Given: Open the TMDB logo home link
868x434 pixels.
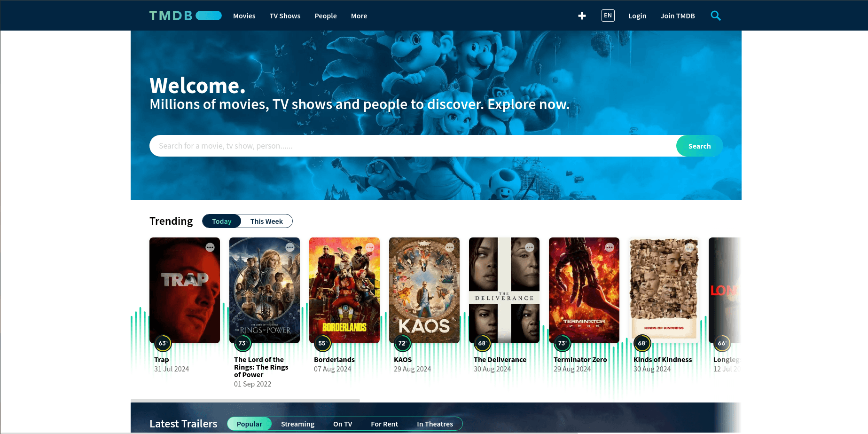Looking at the screenshot, I should click(x=185, y=16).
